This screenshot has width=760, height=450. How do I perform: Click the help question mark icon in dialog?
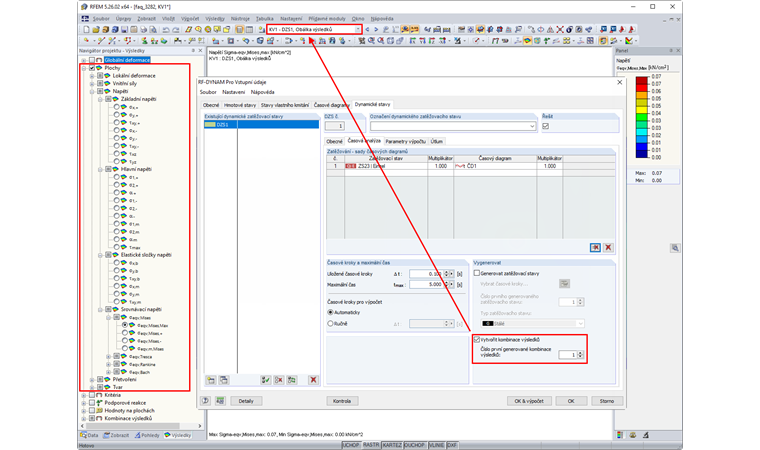pos(206,401)
